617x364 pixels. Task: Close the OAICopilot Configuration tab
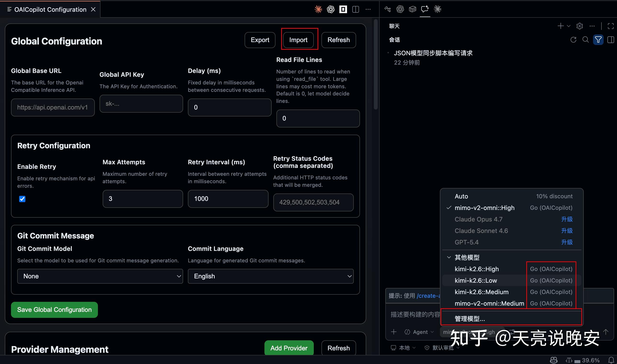[x=93, y=9]
